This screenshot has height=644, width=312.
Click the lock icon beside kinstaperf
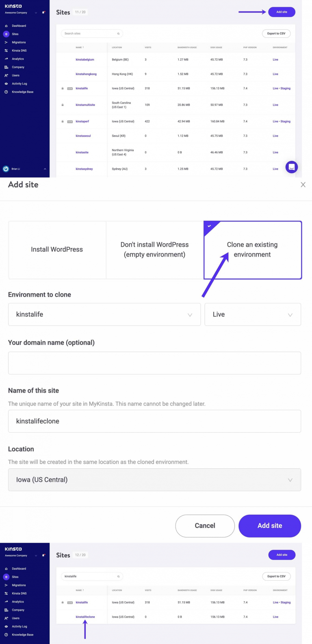[63, 122]
